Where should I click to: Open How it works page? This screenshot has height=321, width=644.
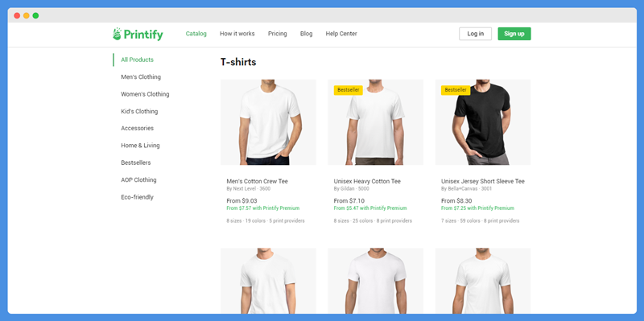(237, 34)
